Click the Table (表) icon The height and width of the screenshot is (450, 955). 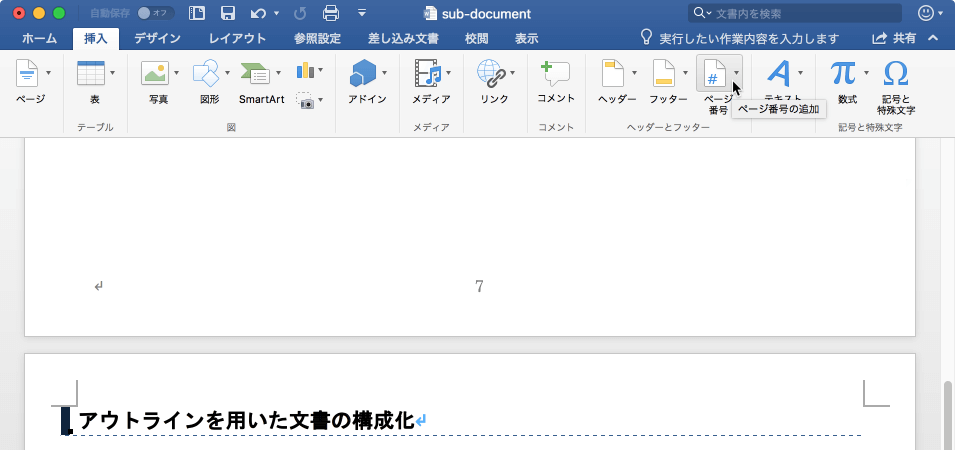pyautogui.click(x=91, y=74)
